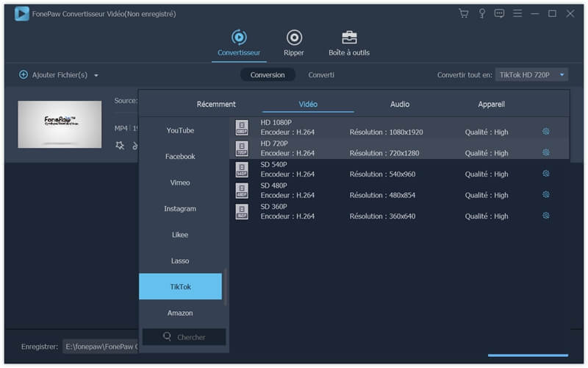Click the SD 360P format icon
Screen dimensions: 588x368
coord(242,211)
